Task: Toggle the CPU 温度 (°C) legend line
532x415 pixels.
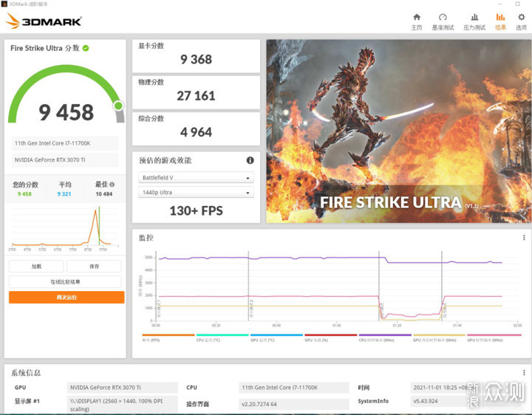Action: (222, 337)
